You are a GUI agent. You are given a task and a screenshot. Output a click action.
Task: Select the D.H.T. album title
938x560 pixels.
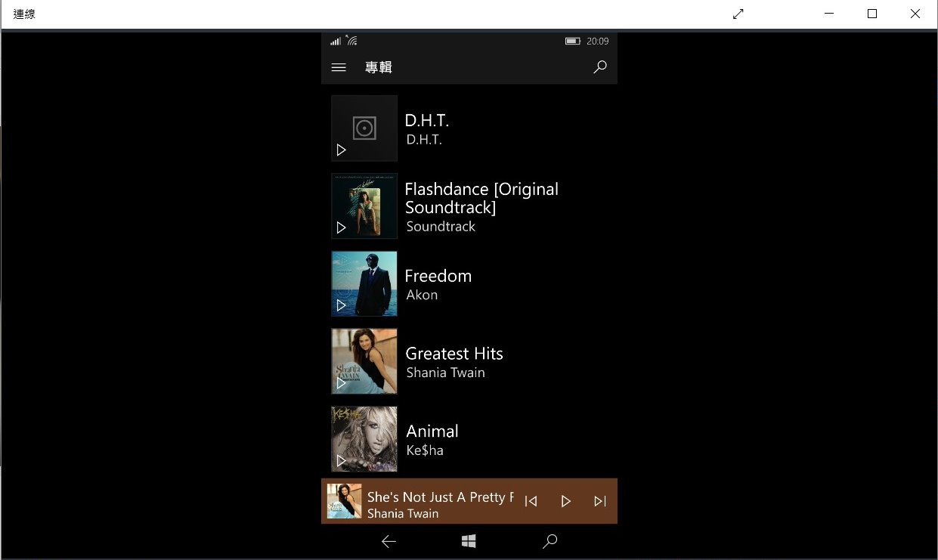[x=427, y=120]
